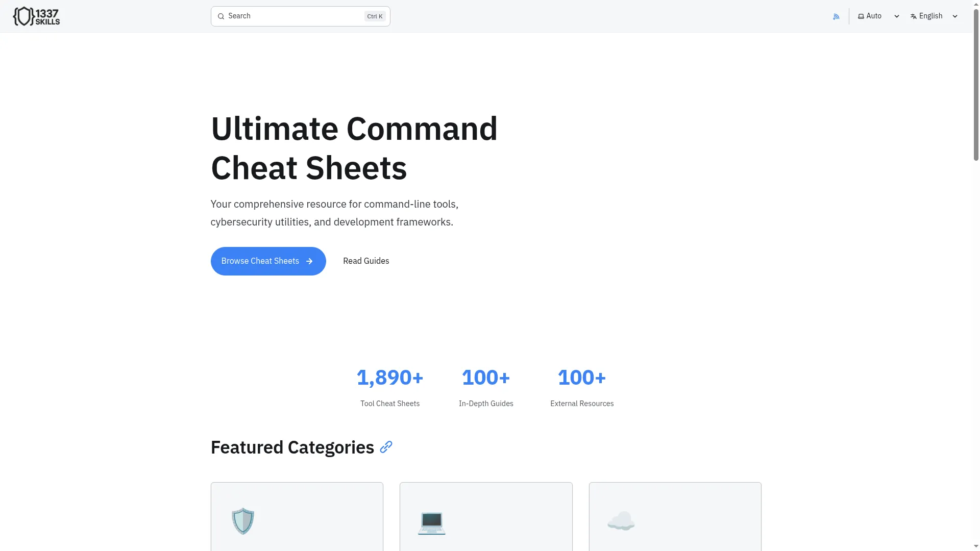Click the search magnifier icon
This screenshot has width=980, height=551.
point(221,16)
